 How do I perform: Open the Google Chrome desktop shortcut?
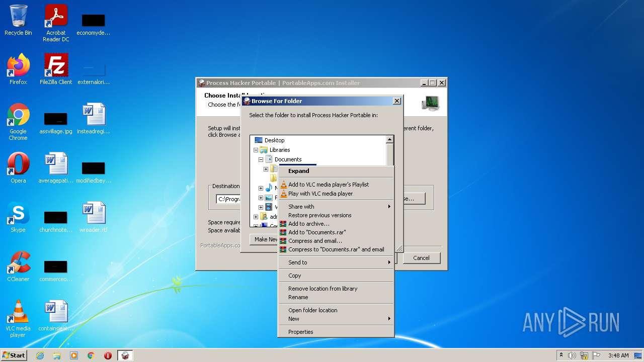point(18,122)
